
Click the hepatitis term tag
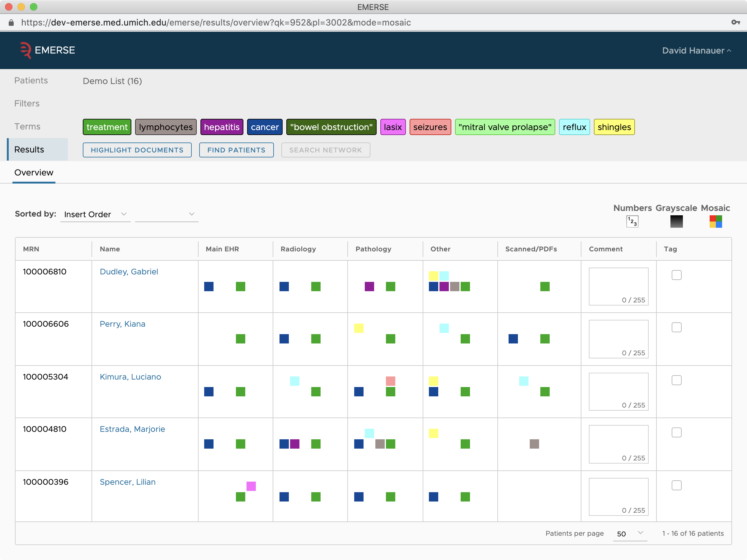coord(222,127)
